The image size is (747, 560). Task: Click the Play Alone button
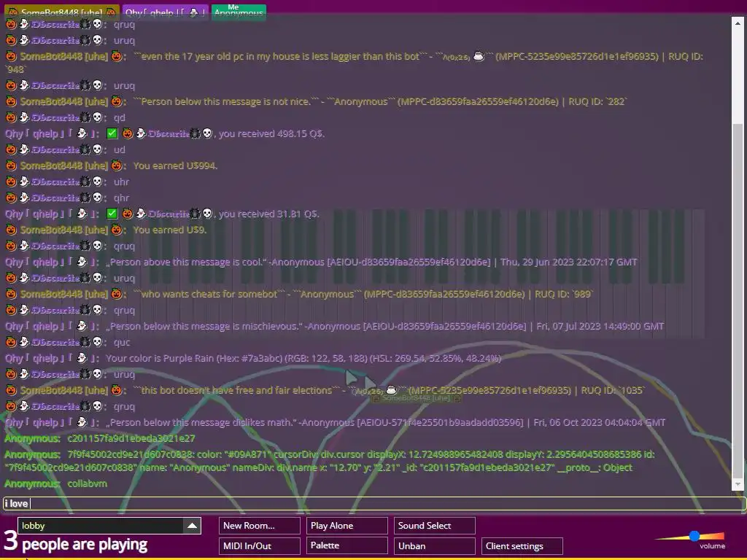[347, 526]
